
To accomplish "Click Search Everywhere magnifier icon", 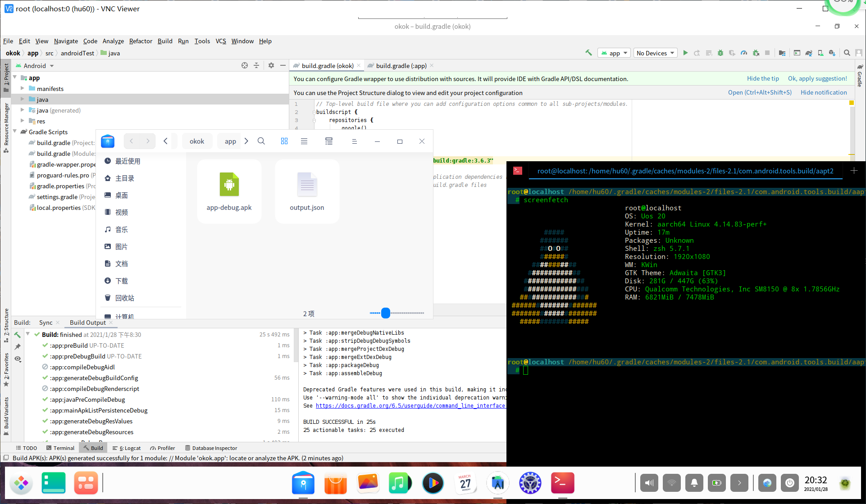I will pos(847,53).
